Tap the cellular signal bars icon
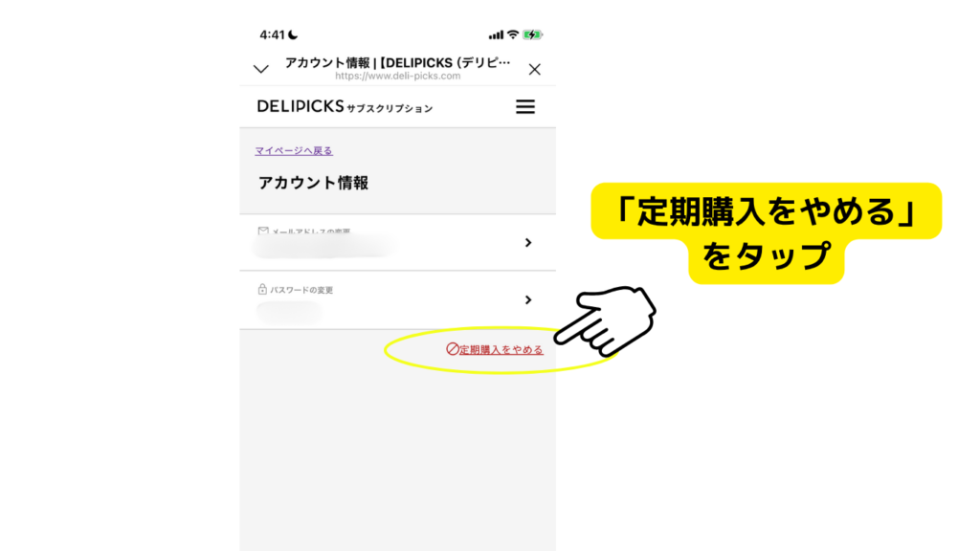Viewport: 980px width, 551px height. click(496, 35)
